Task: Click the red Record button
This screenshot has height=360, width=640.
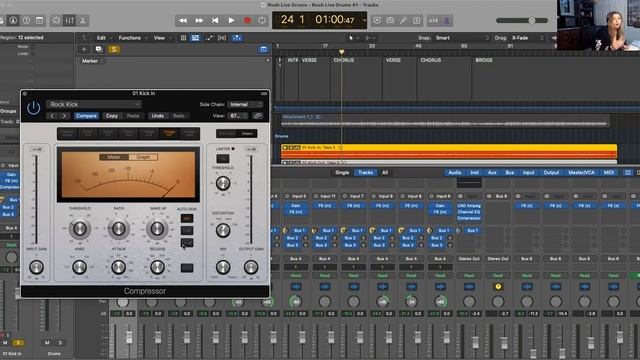Action: (247, 20)
